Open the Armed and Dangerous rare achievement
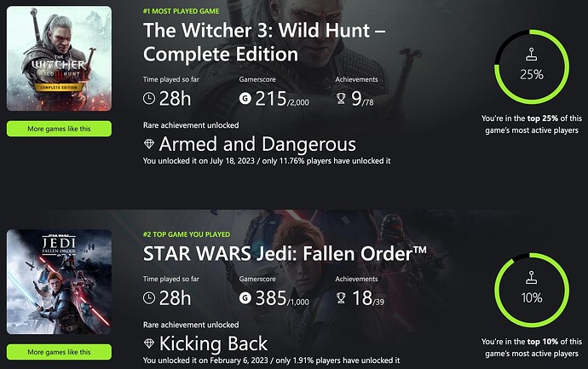 257,144
